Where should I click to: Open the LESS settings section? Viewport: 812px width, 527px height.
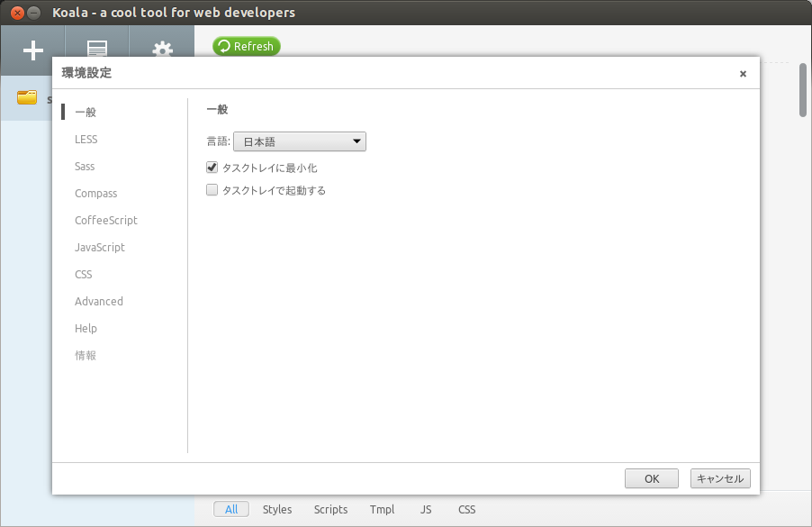86,139
